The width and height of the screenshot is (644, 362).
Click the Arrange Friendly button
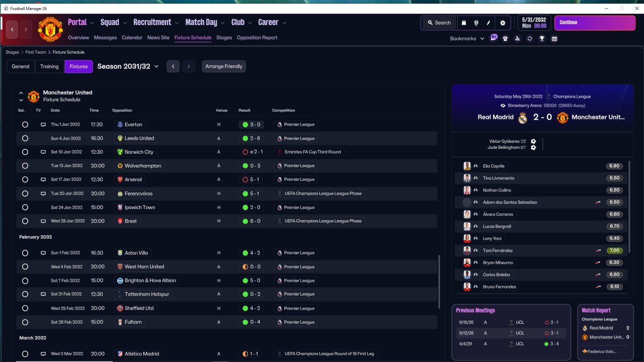pyautogui.click(x=224, y=66)
